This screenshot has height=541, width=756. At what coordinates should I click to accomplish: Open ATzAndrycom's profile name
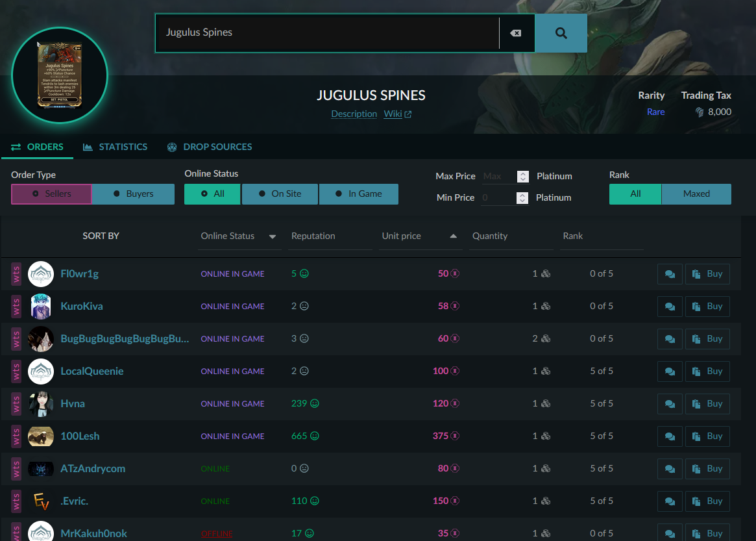click(x=93, y=469)
